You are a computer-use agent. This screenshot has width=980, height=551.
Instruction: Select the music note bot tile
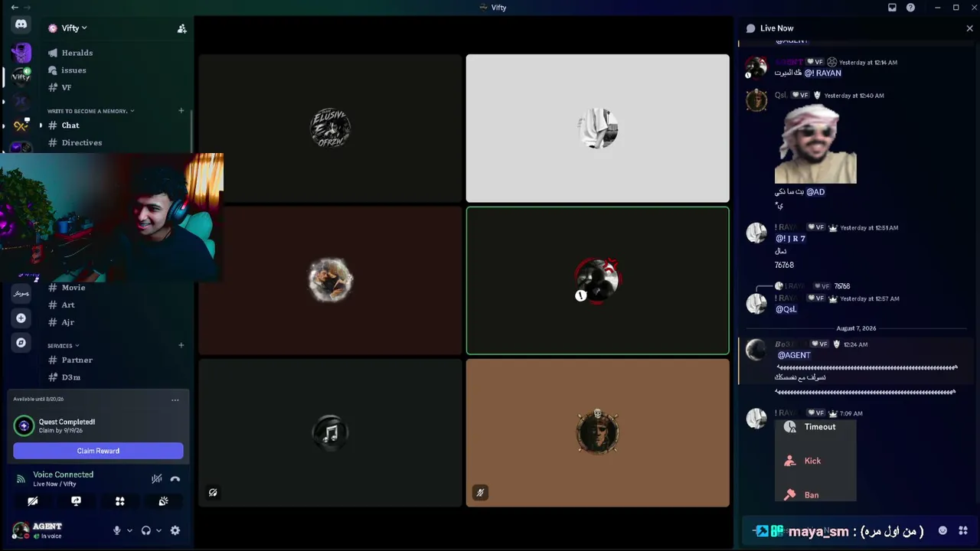click(x=330, y=433)
